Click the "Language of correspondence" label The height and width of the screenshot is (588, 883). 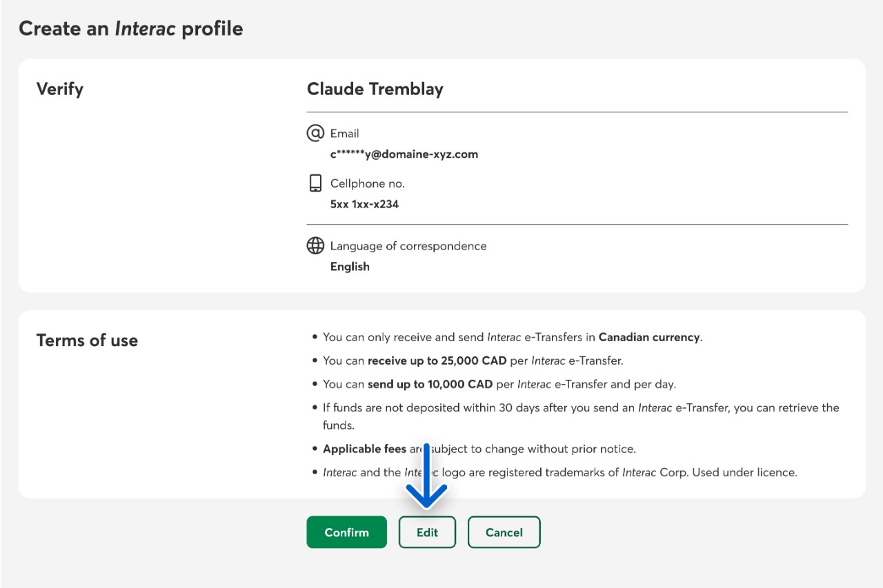[x=408, y=246]
